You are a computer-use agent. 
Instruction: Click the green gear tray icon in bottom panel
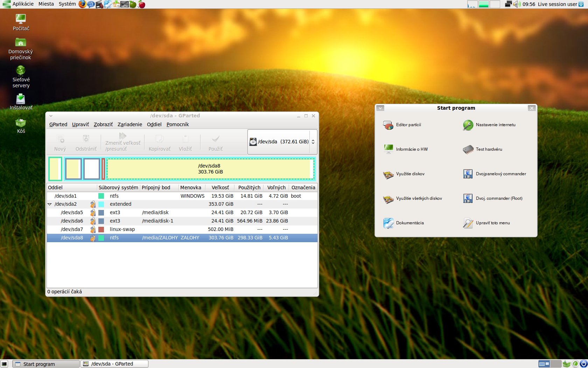click(x=575, y=364)
